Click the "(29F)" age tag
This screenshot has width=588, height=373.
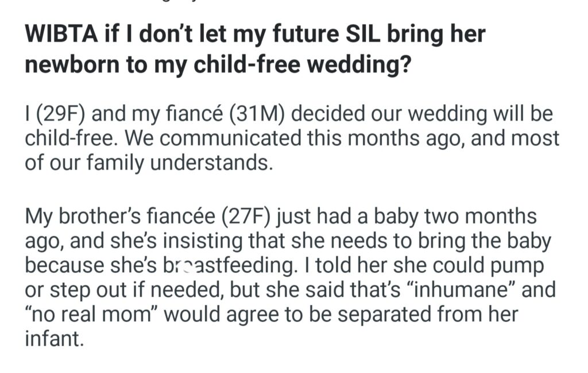coord(60,114)
